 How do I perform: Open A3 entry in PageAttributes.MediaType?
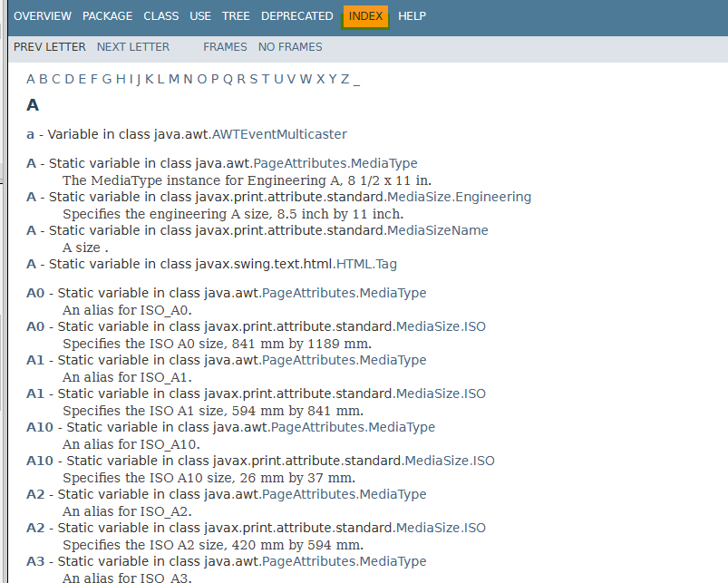(35, 561)
